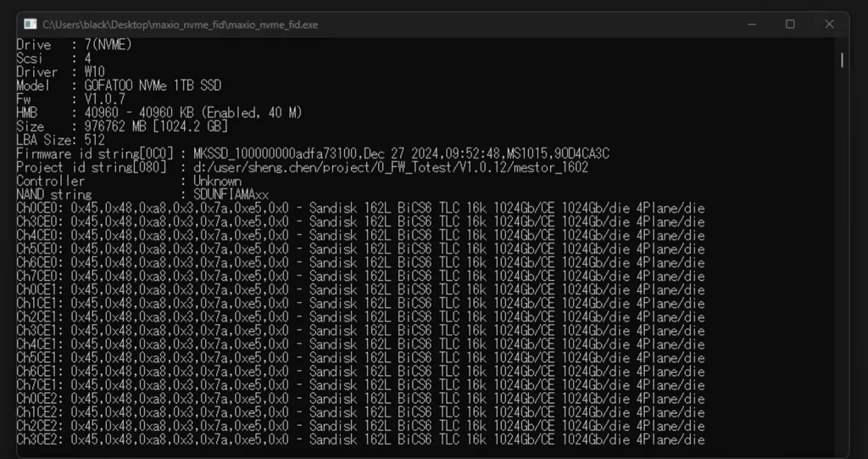The width and height of the screenshot is (868, 459).
Task: Click the 'Drive : 7(NVME)' line
Action: pyautogui.click(x=75, y=45)
